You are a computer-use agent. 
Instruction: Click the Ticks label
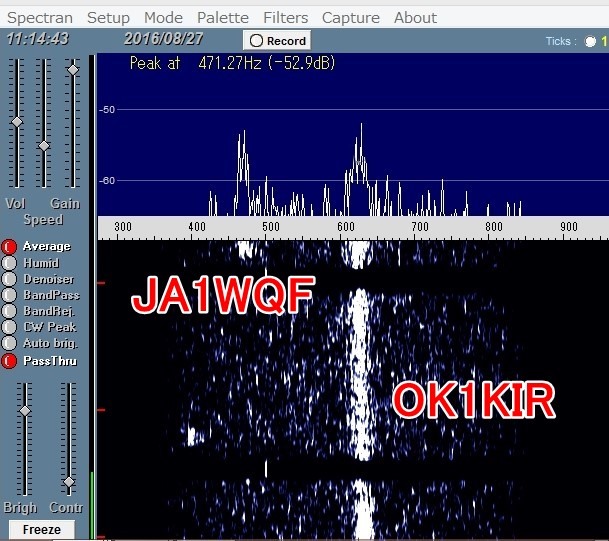(561, 41)
